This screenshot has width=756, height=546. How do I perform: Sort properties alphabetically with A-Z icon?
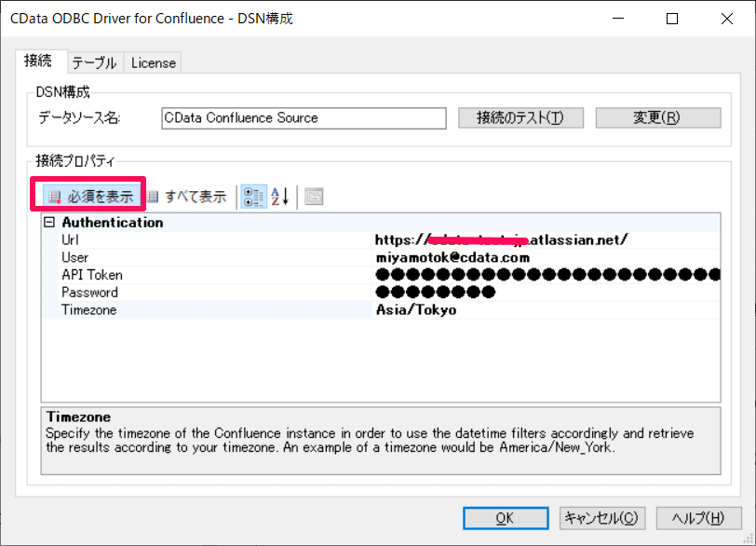[x=280, y=197]
